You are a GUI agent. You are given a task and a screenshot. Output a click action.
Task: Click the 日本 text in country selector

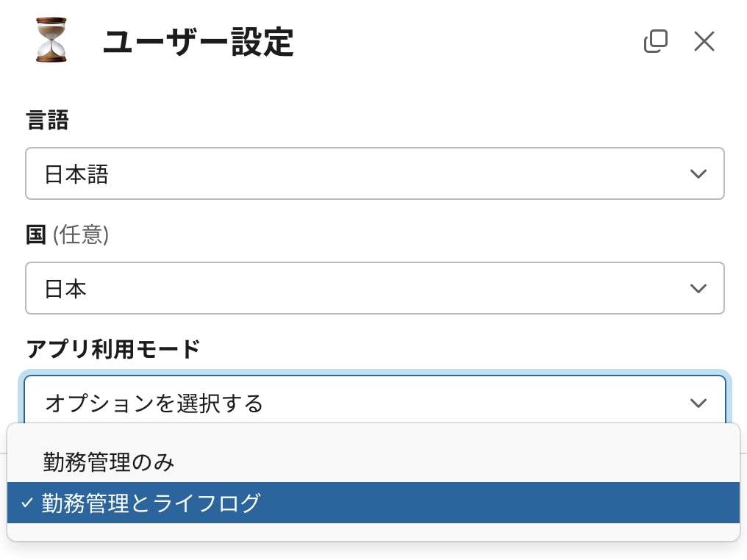65,289
